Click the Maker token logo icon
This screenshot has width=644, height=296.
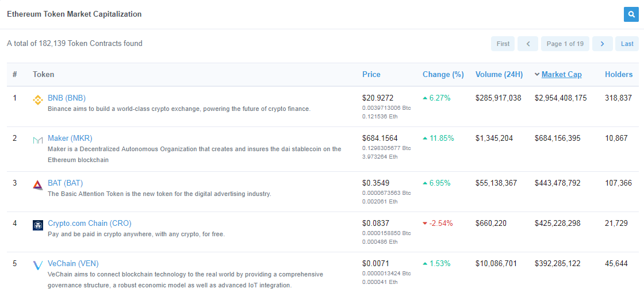(38, 140)
